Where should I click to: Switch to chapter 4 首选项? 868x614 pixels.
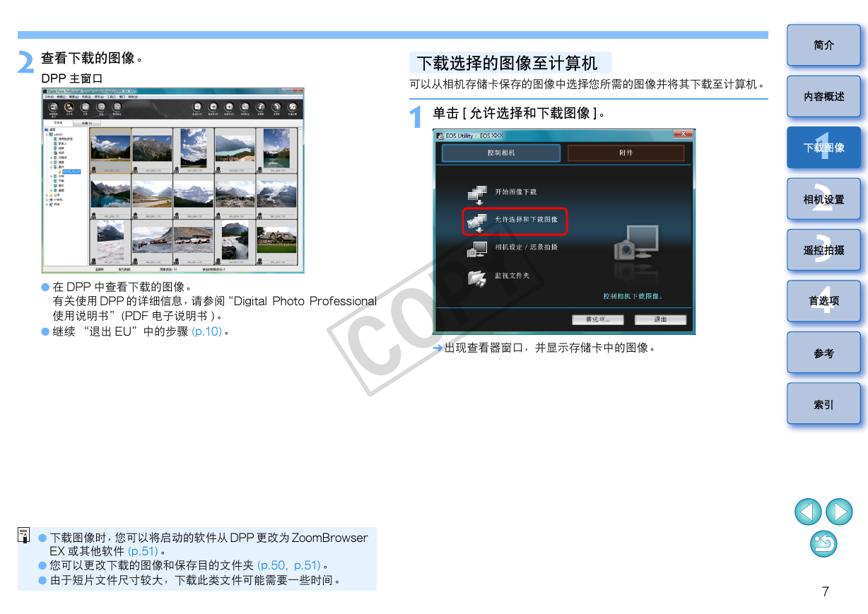(823, 301)
